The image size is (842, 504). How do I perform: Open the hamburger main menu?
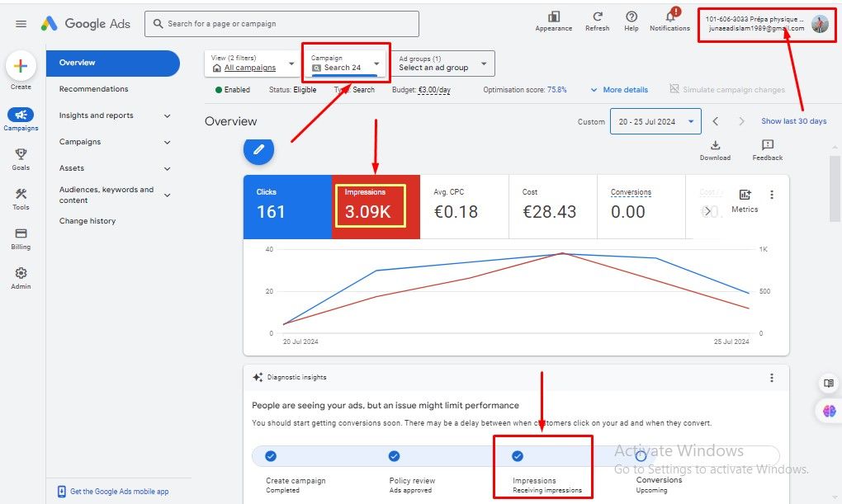[x=21, y=24]
